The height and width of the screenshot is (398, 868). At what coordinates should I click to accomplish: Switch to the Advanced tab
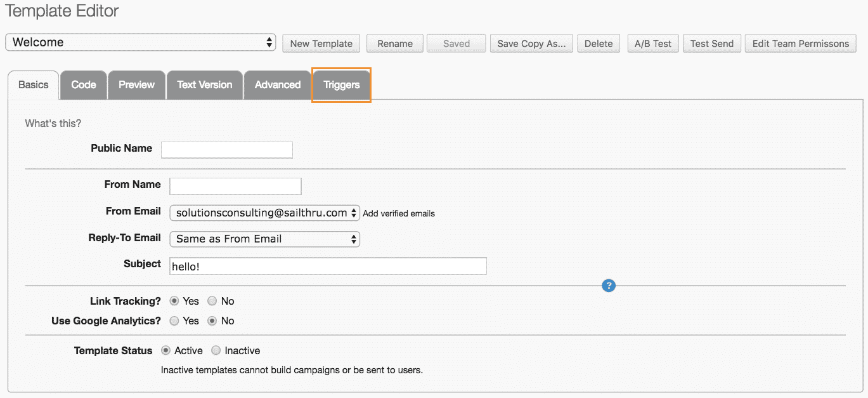278,84
